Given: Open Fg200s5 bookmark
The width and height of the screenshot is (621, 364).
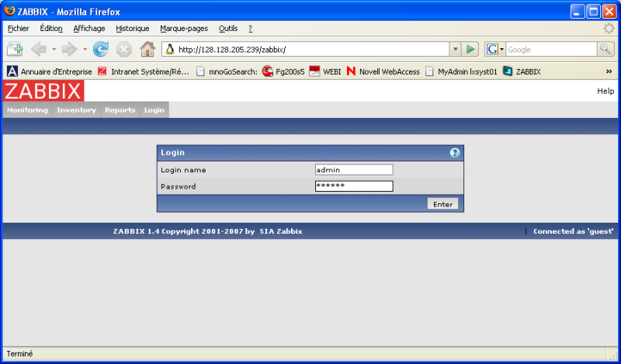Looking at the screenshot, I should coord(283,71).
